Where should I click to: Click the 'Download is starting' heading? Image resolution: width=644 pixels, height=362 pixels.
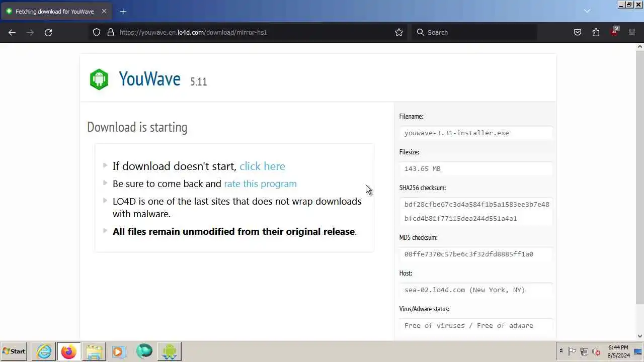[137, 127]
